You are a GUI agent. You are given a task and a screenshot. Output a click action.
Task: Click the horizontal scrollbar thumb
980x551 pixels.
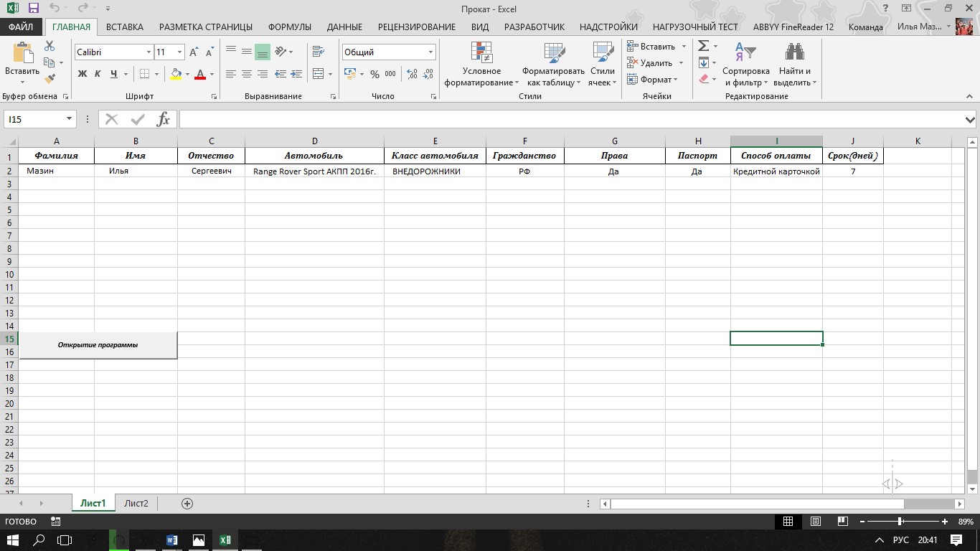point(756,504)
